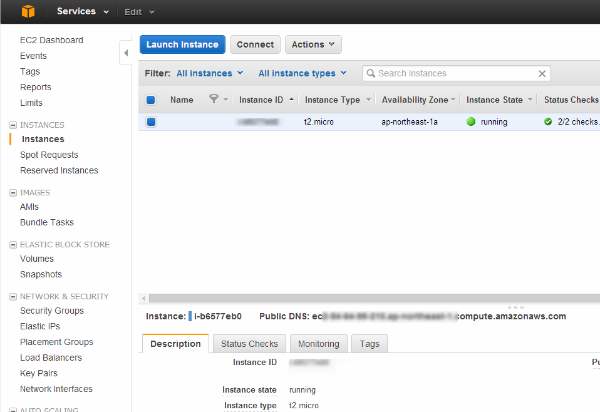Collapse the ELASTIC BLOCK STORE section
Image resolution: width=600 pixels, height=412 pixels.
pos(13,244)
